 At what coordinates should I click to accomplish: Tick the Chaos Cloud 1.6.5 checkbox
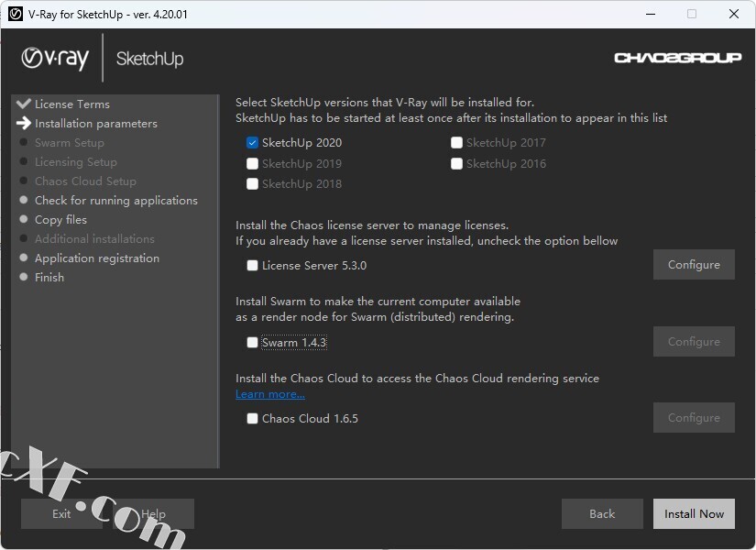click(252, 419)
